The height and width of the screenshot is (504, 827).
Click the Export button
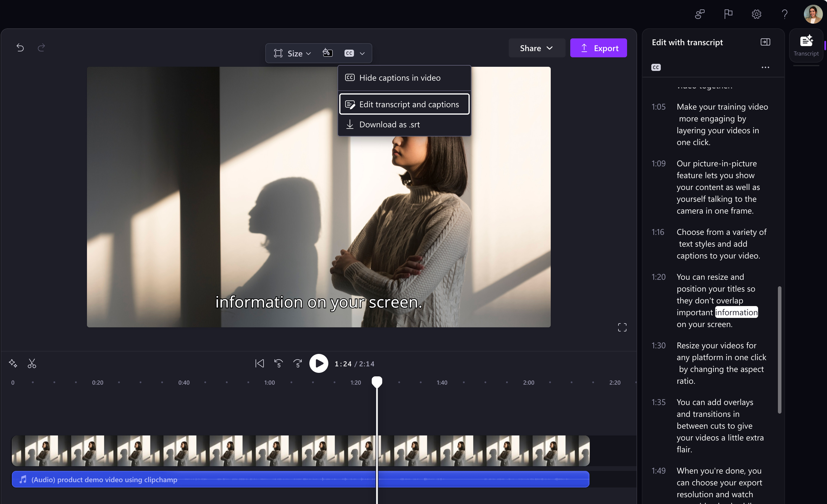(599, 48)
